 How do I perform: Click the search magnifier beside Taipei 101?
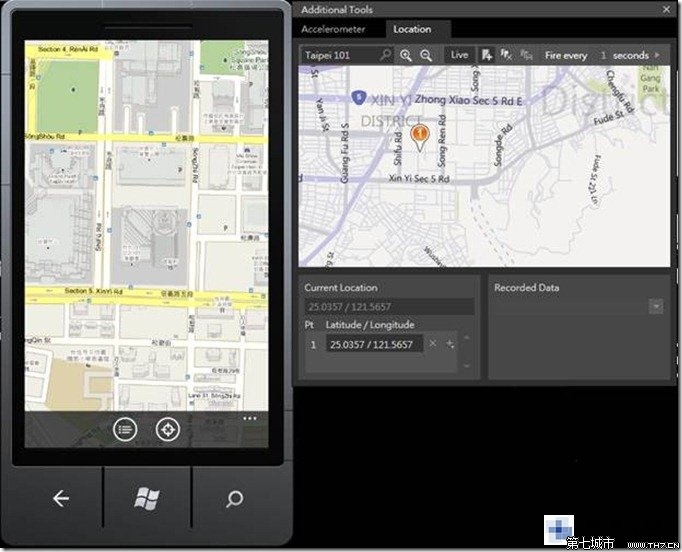point(386,56)
